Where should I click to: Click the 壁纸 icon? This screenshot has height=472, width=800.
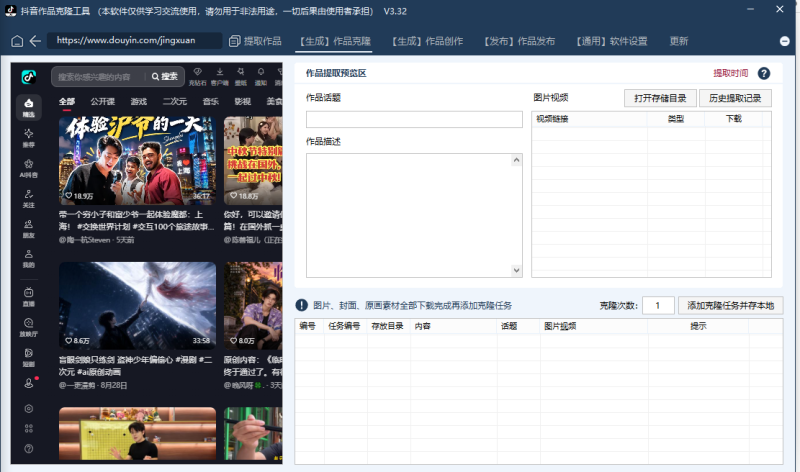pos(240,76)
